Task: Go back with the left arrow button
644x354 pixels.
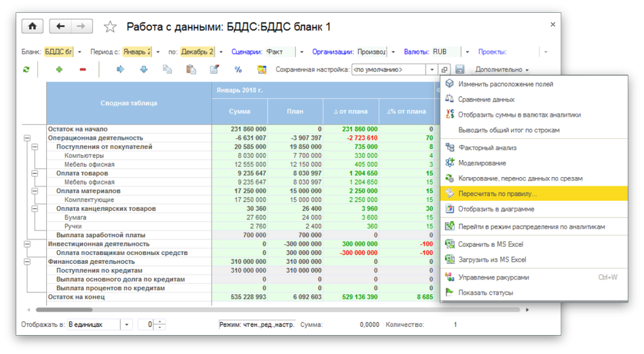Action: (x=60, y=26)
